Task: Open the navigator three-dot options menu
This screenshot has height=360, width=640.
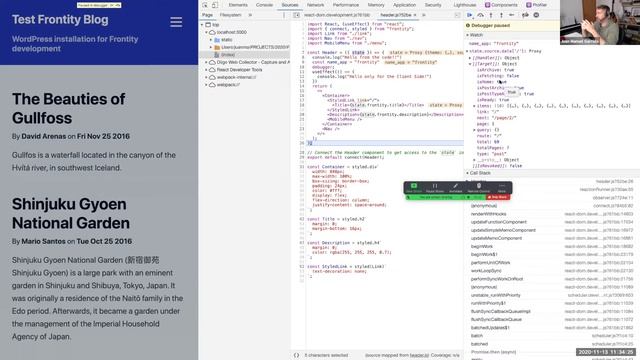Action: [x=284, y=15]
